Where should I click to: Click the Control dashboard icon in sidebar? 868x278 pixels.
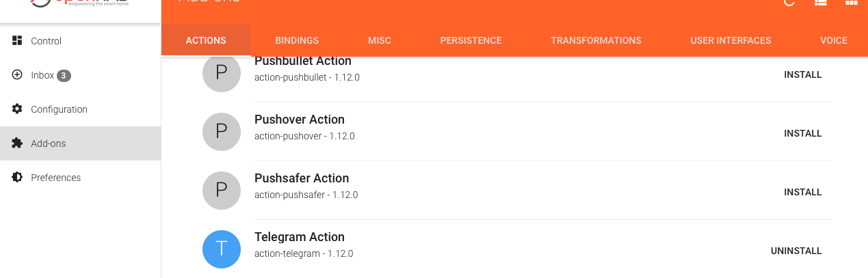pos(17,41)
